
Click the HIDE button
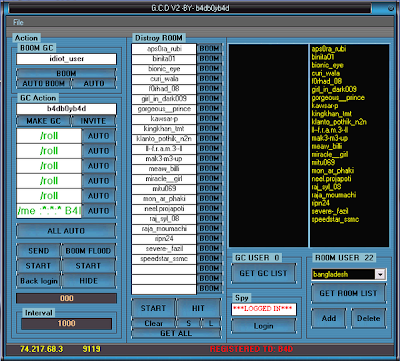pos(88,281)
